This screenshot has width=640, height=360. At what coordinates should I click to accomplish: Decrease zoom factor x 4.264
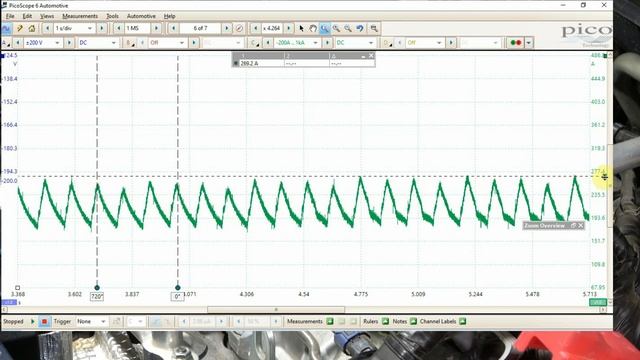coord(256,29)
